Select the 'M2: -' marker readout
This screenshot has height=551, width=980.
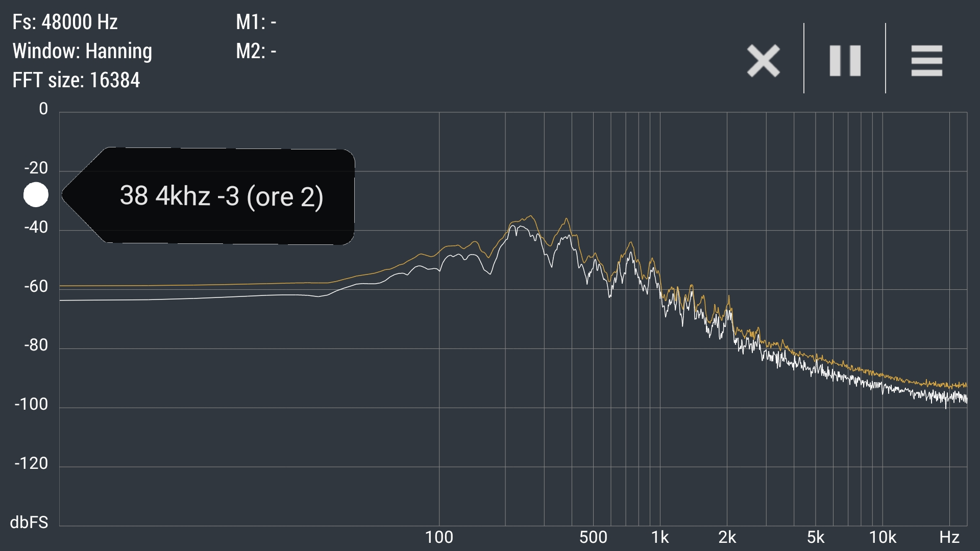[256, 51]
